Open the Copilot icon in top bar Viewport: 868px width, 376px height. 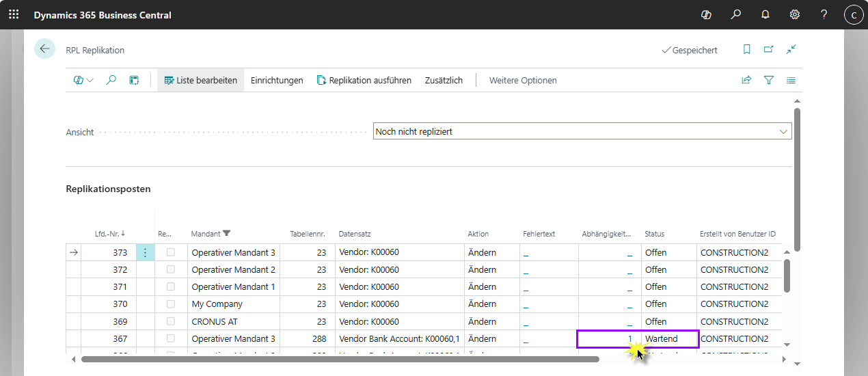[x=707, y=14]
